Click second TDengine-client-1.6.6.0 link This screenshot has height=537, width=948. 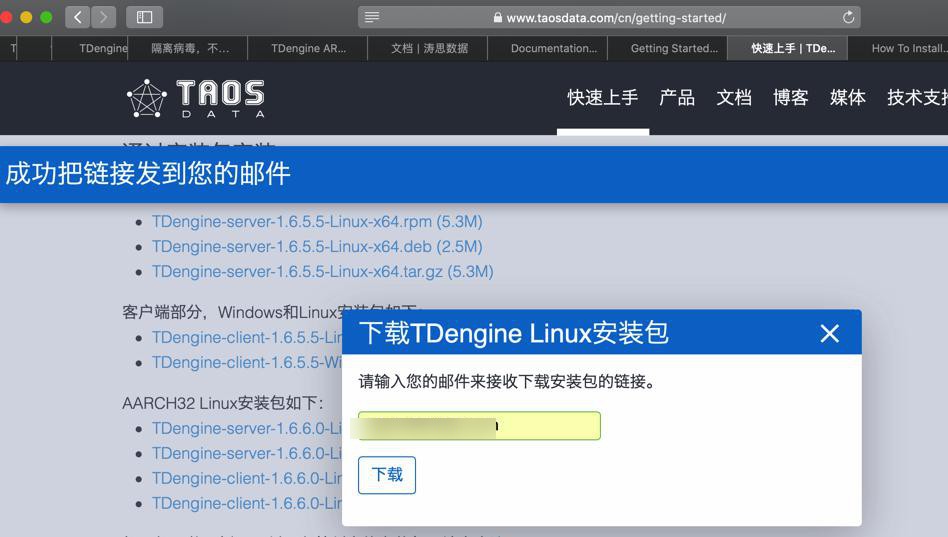point(247,503)
